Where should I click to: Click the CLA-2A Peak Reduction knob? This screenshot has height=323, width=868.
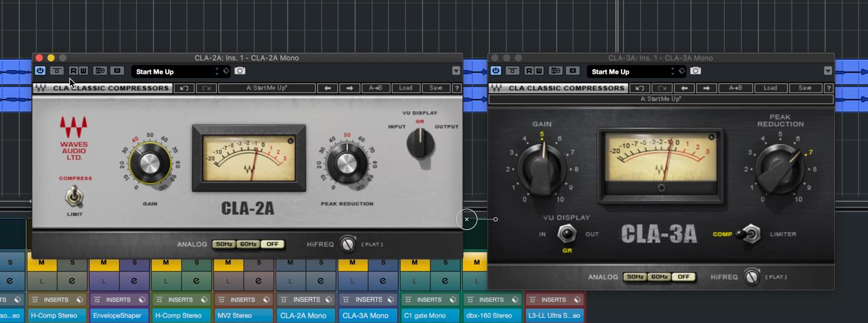(346, 165)
